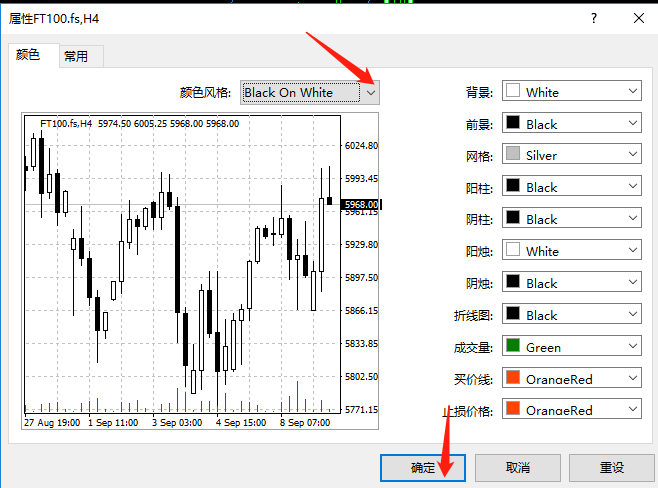Screen dimensions: 658x488
Task: Open the 颜色风格 Black On White dropdown
Action: [x=310, y=92]
